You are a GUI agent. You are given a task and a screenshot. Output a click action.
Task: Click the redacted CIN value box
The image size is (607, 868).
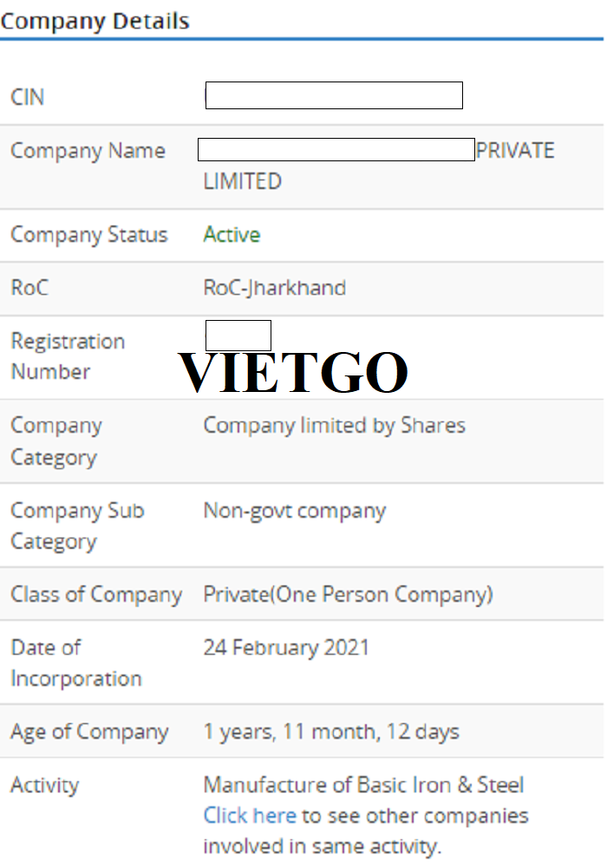[334, 95]
